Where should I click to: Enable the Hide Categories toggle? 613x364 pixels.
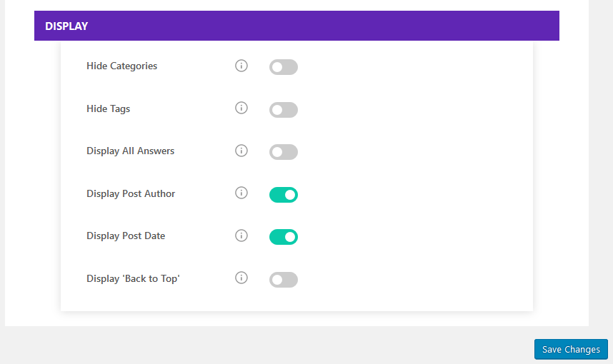click(x=284, y=67)
